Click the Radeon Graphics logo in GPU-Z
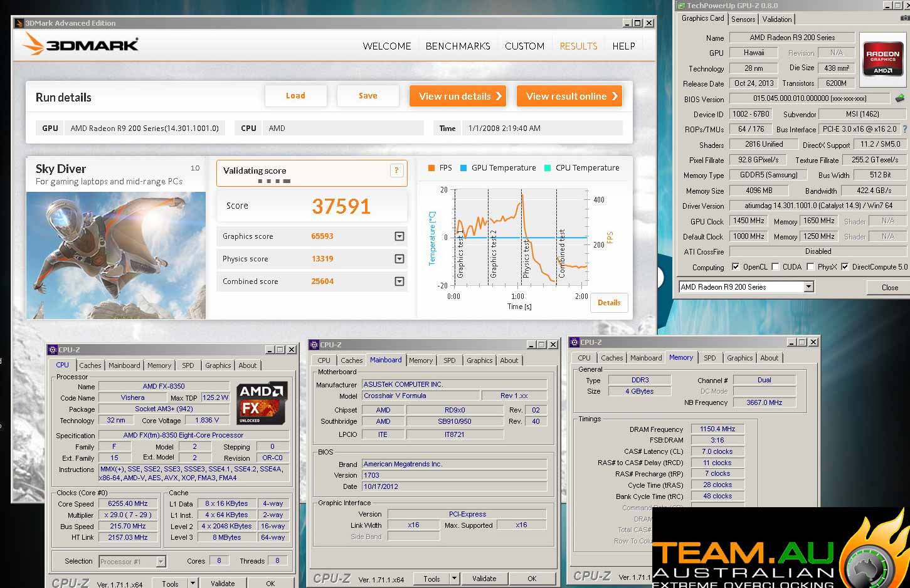Viewport: 910px width, 588px height. 883,60
